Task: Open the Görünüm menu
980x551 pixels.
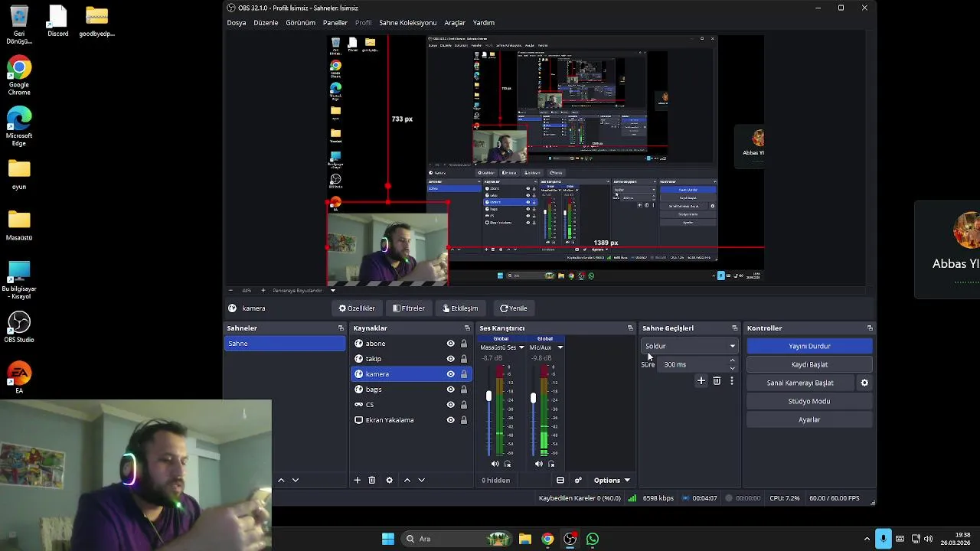Action: pos(300,23)
